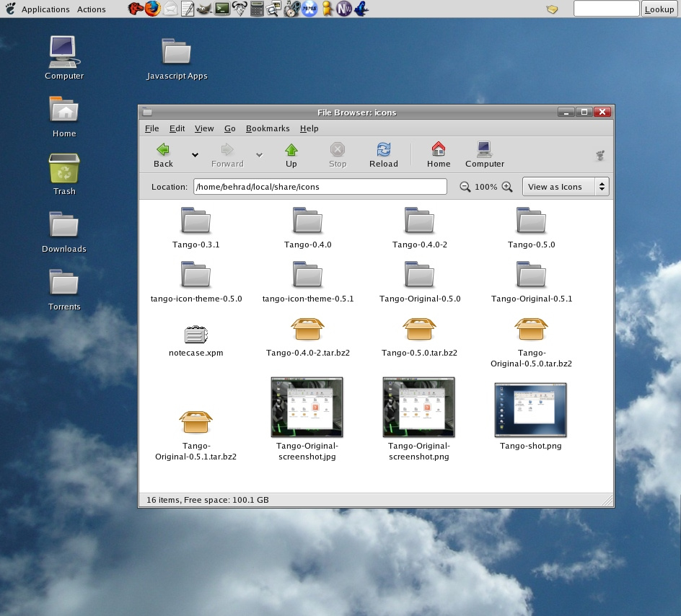
Task: Expand the Forward history dropdown arrow
Action: point(259,154)
